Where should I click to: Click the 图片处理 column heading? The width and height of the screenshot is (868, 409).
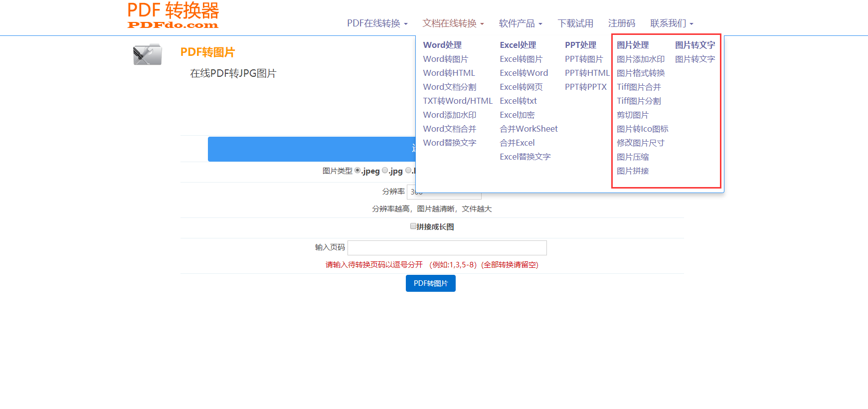(x=633, y=45)
